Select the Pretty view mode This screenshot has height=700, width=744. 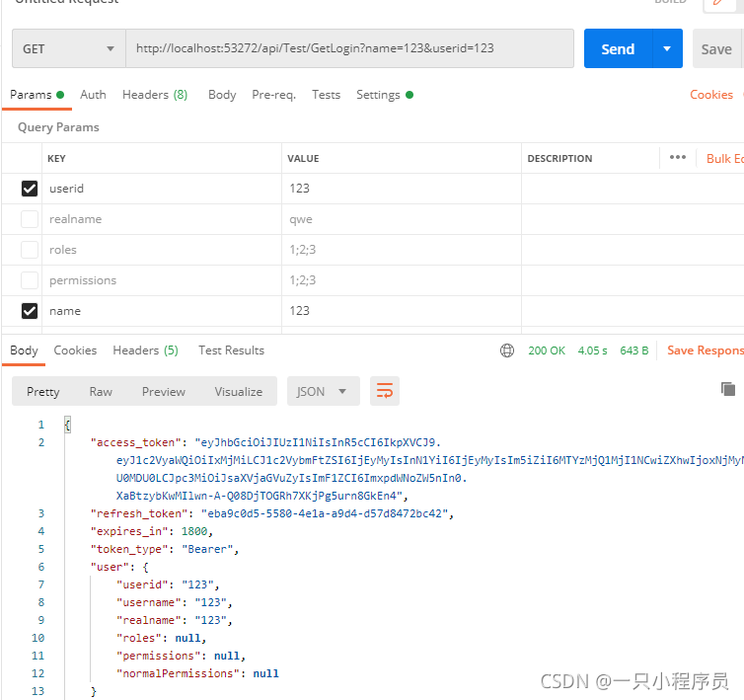43,392
